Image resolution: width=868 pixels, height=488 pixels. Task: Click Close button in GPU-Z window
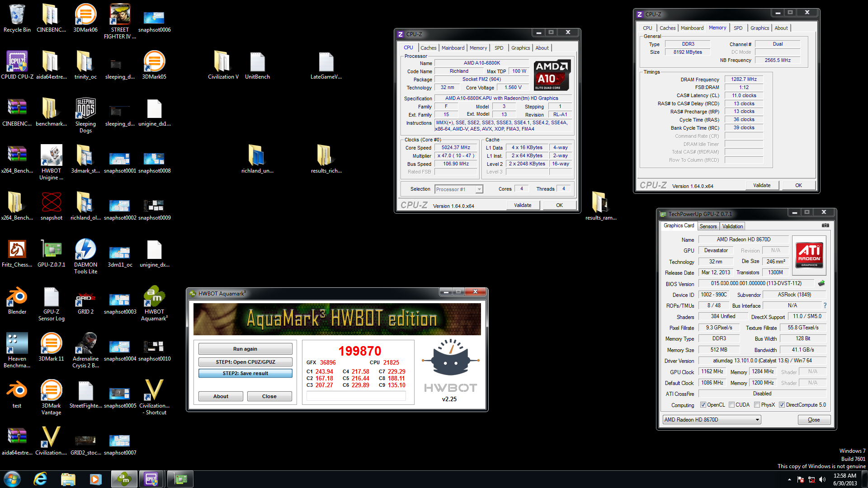[x=814, y=420]
